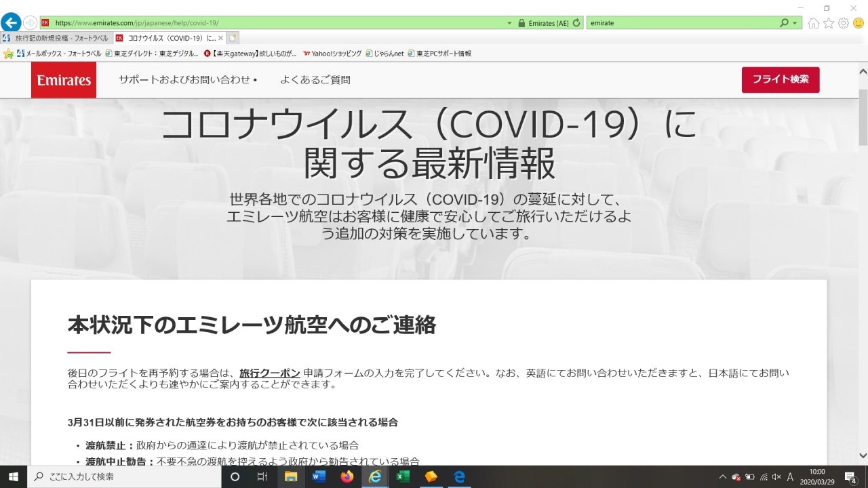Viewport: 868px width, 488px height.
Task: Click the フライト検索 button
Action: 781,79
